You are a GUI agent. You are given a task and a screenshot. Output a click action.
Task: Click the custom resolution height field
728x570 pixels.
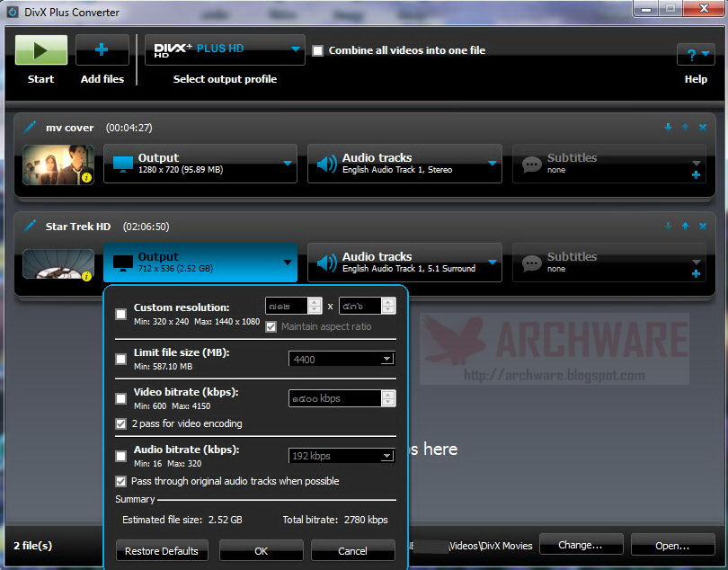coord(360,306)
